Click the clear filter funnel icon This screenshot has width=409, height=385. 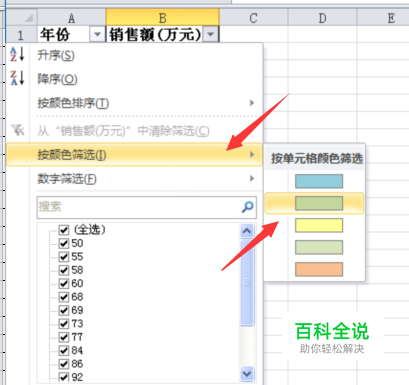pyautogui.click(x=18, y=130)
